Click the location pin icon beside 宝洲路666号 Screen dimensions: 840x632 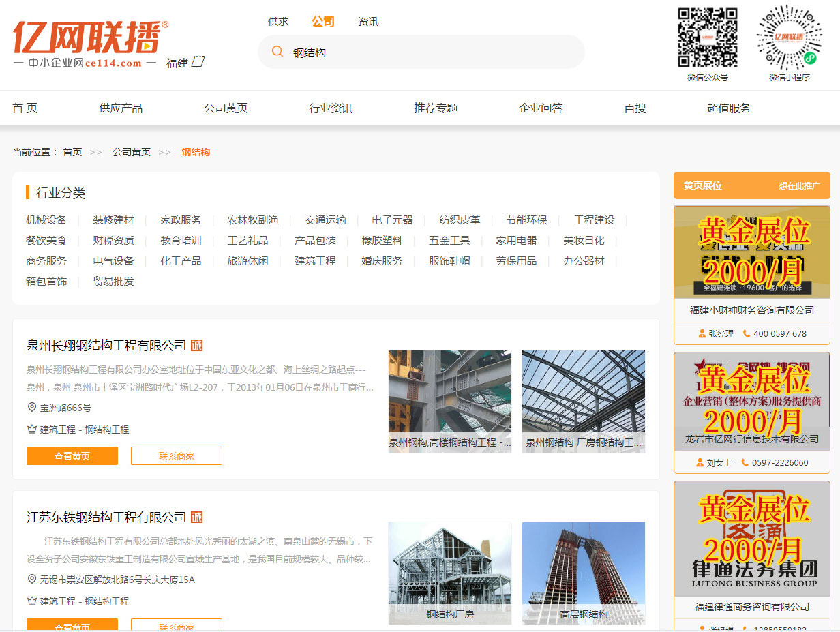[31, 408]
